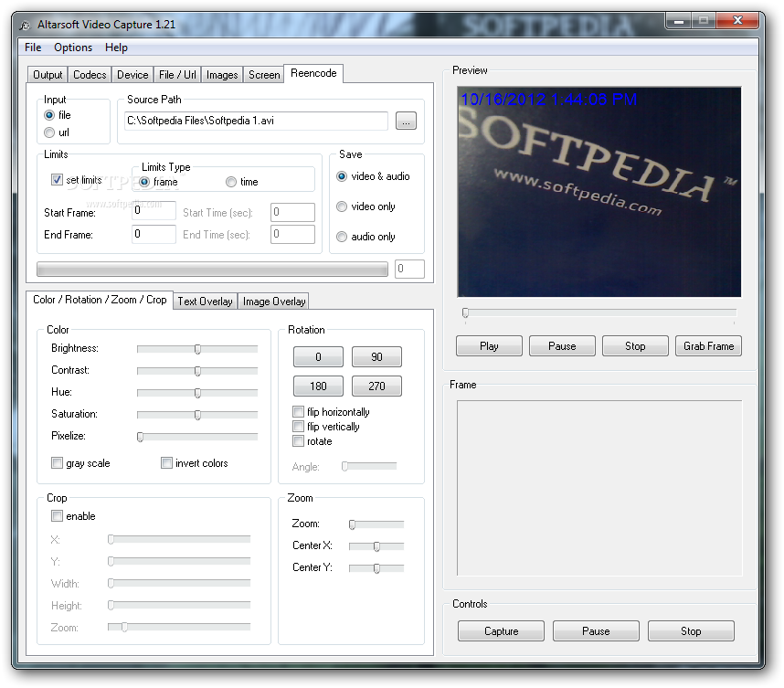This screenshot has height=688, width=784.
Task: Click the preview seek slider handle
Action: 465,313
